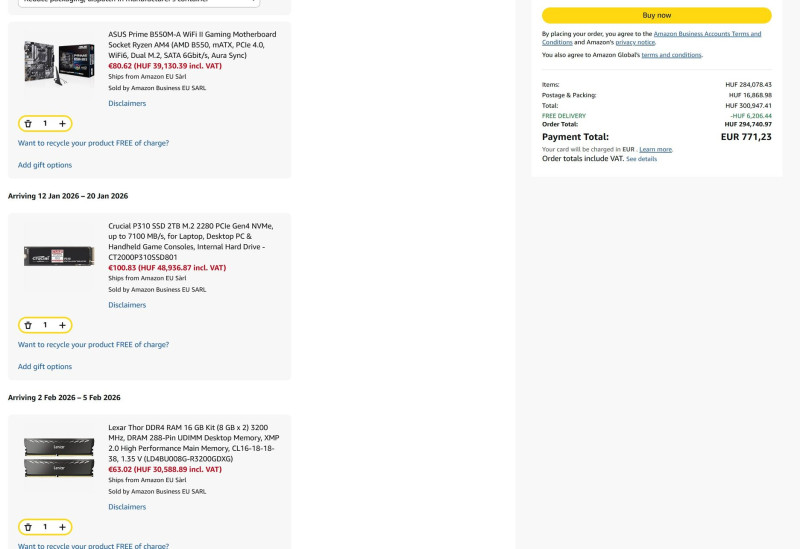Click Learn more about EUR card charge
Image resolution: width=800 pixels, height=549 pixels.
[x=655, y=149]
